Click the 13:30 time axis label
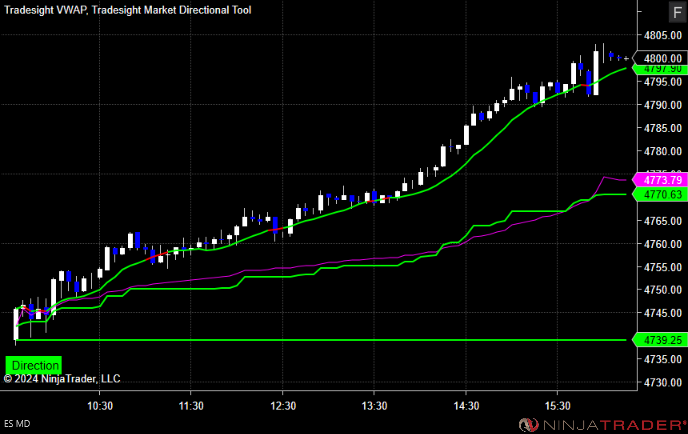 pos(374,406)
